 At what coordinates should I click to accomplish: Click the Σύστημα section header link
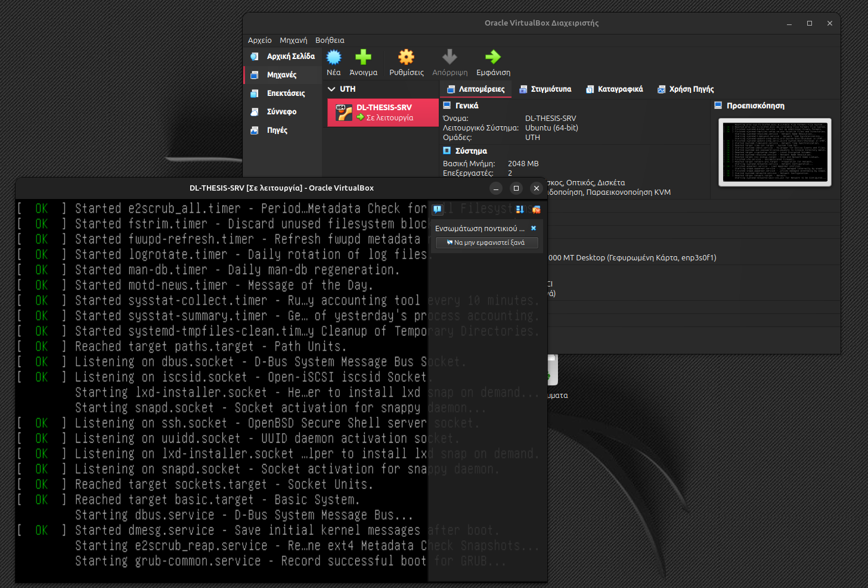tap(471, 151)
